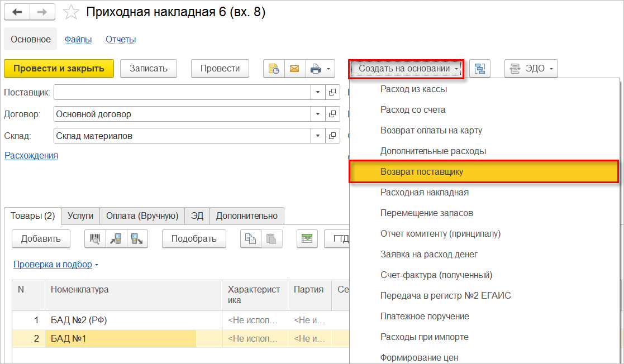Open the Файлы link
The height and width of the screenshot is (364, 624).
click(x=78, y=40)
